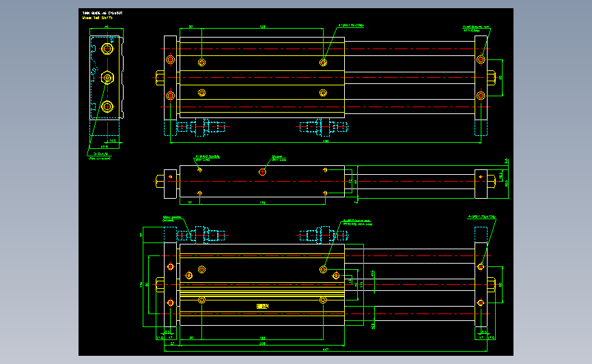
Task: Select the "16.5" dimension below the end view
Action: [113, 141]
